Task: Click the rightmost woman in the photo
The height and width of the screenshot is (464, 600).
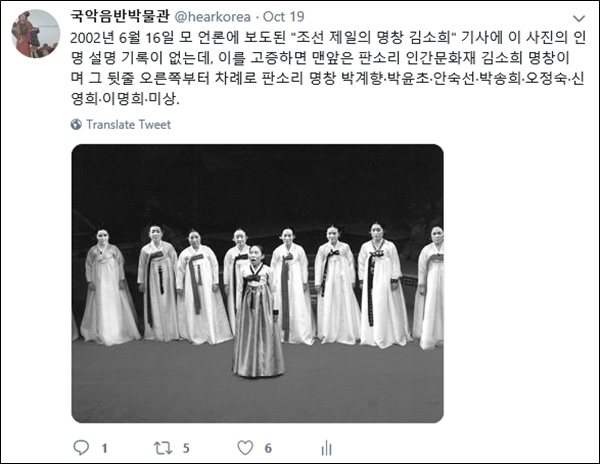Action: [x=430, y=288]
